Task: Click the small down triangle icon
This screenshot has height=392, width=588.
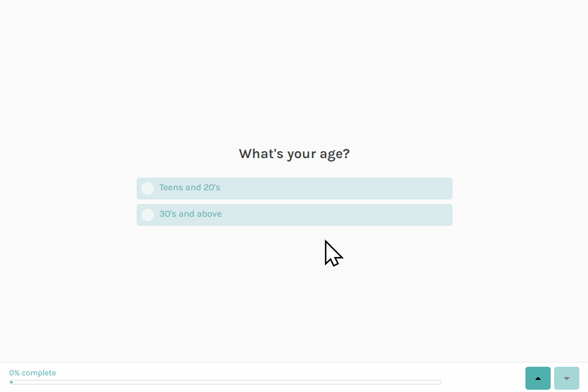Action: (567, 378)
